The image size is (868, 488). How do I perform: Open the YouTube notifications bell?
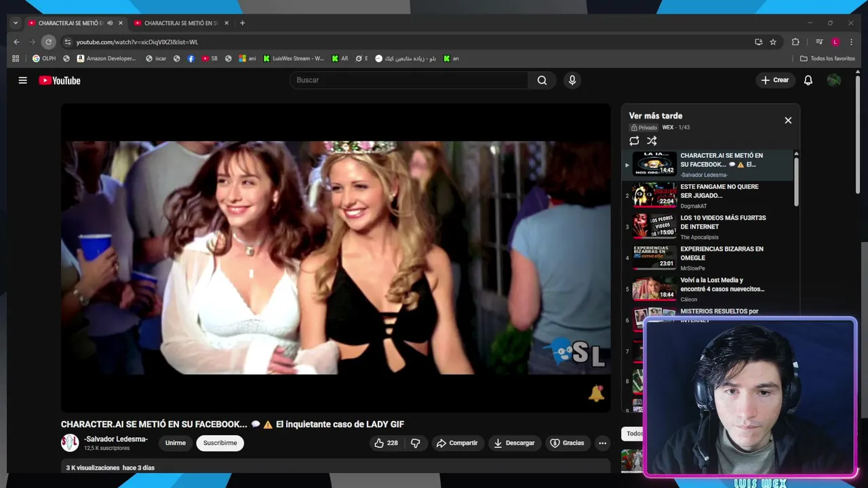[808, 80]
